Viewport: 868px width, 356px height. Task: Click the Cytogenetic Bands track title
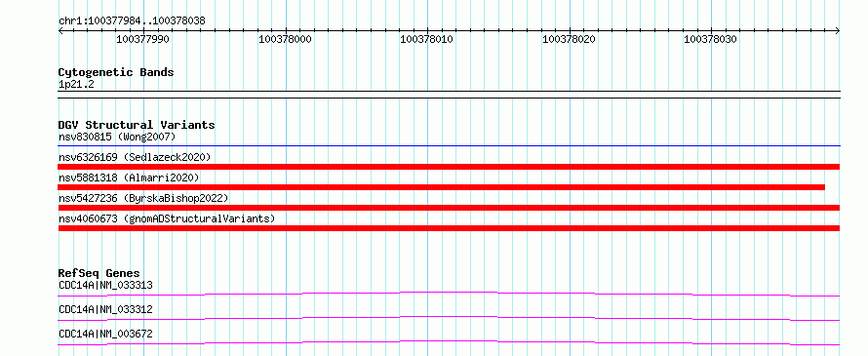click(x=116, y=72)
